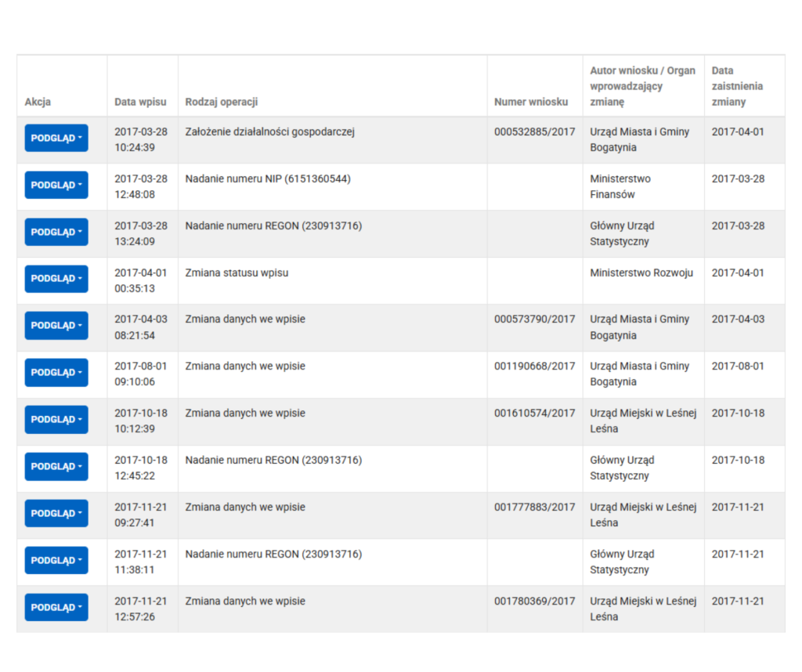Viewport: 802px width, 672px height.
Task: Click entry date 2017-10-18 12:45:22
Action: (x=141, y=468)
